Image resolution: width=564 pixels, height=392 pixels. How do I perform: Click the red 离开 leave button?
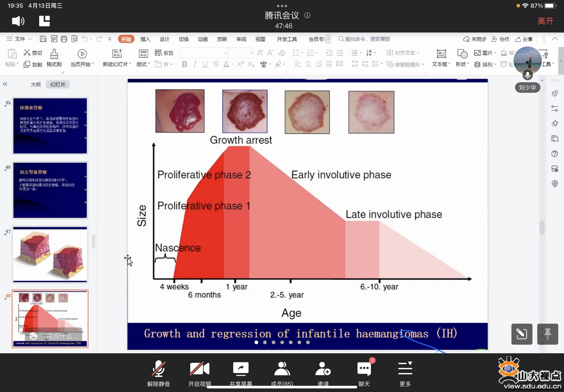coord(545,21)
